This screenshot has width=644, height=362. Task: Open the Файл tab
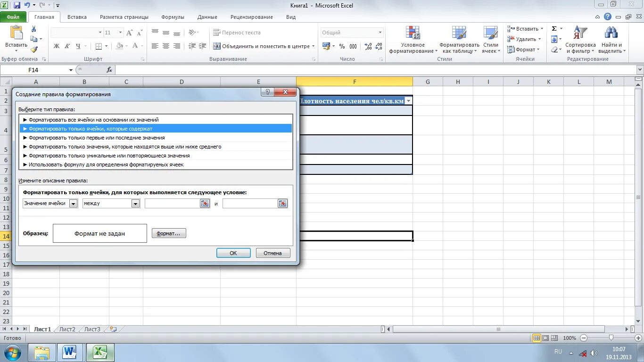coord(13,16)
